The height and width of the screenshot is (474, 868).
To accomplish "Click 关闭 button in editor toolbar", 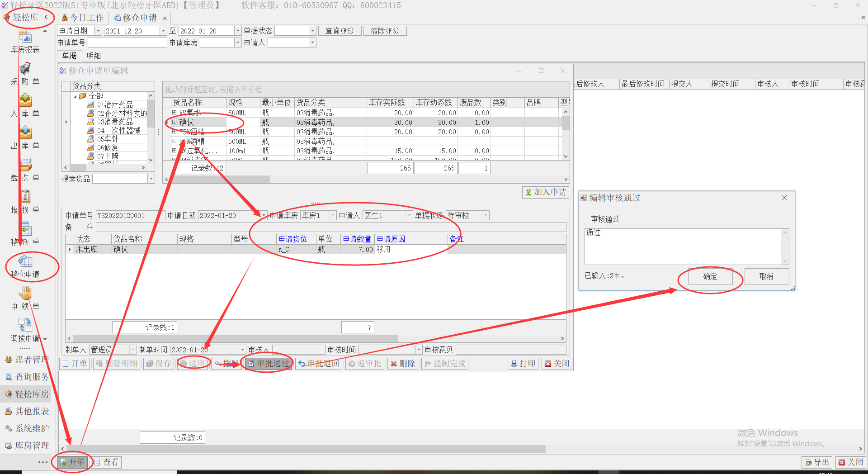I will pyautogui.click(x=557, y=364).
